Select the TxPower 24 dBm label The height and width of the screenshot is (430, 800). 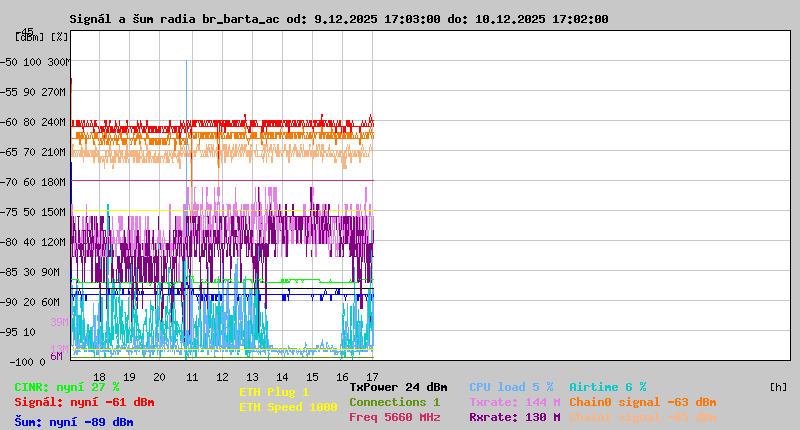pyautogui.click(x=398, y=387)
